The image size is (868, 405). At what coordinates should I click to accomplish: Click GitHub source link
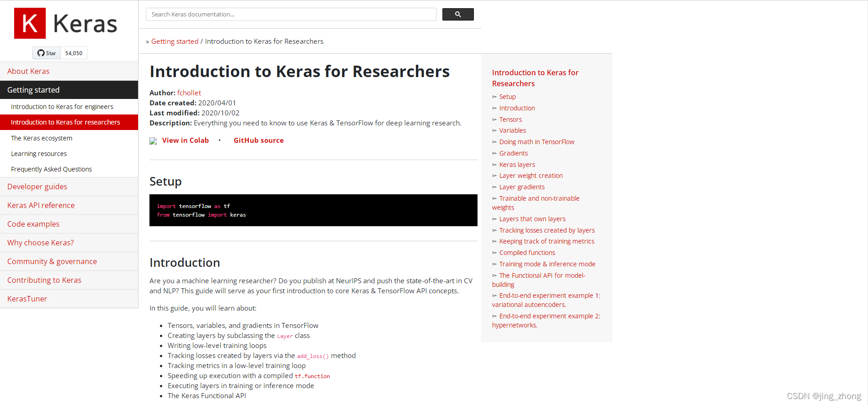(259, 140)
